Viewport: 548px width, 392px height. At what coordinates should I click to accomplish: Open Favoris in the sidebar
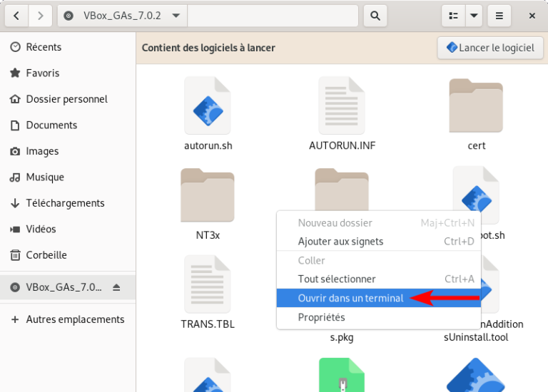68,73
